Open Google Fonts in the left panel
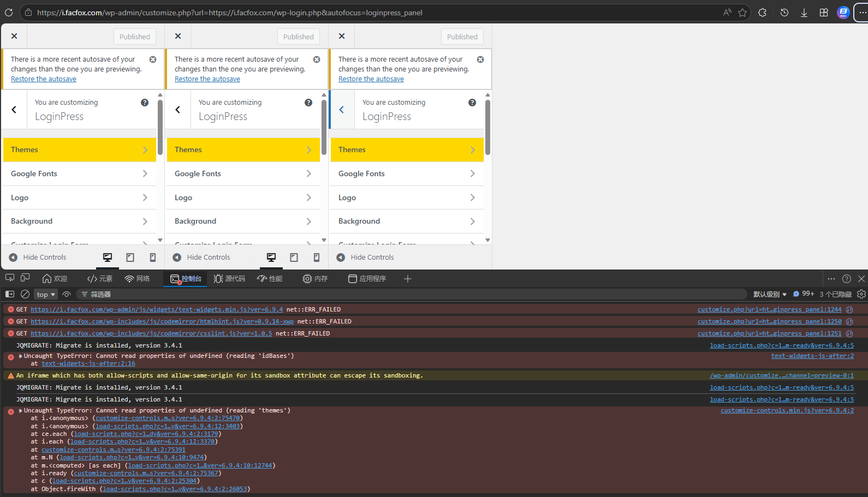Screen dimensions: 868x497 pyautogui.click(x=80, y=174)
